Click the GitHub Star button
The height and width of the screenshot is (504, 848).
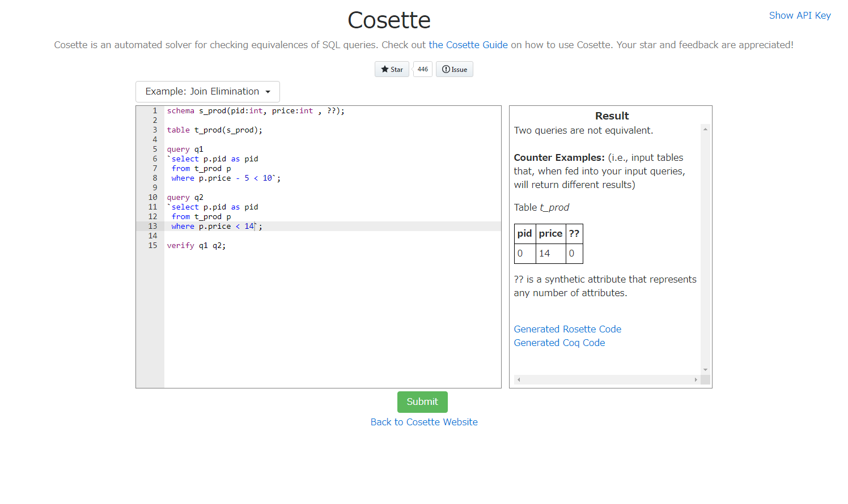pos(392,70)
